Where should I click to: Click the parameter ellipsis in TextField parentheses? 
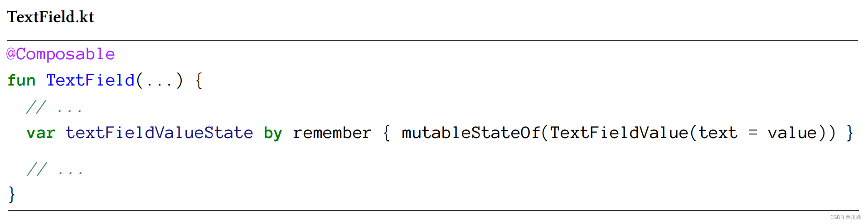point(160,81)
